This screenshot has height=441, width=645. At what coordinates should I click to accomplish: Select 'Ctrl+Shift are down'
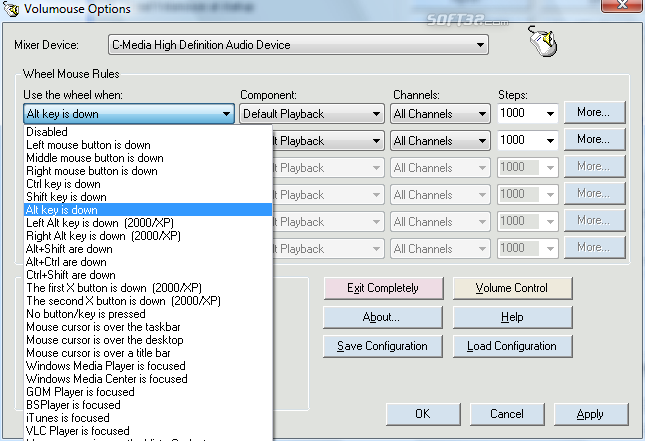[x=148, y=275]
